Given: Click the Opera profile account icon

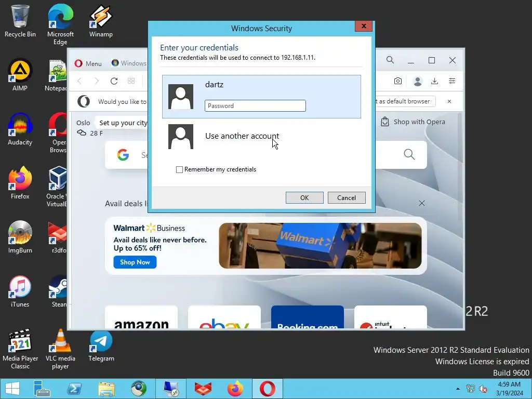Looking at the screenshot, I should point(418,81).
